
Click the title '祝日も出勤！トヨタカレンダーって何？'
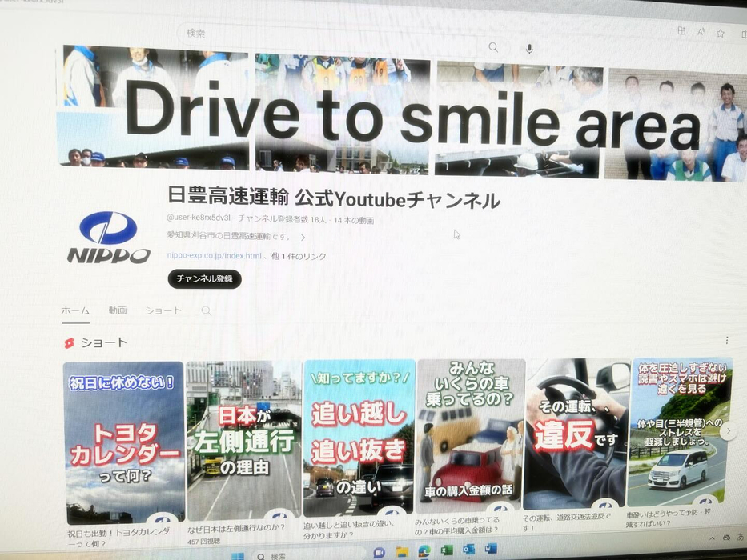[118, 537]
